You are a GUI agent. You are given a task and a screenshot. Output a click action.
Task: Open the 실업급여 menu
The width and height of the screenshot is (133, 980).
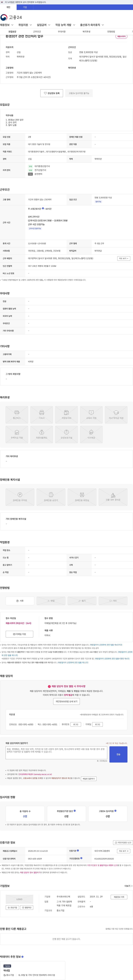pyautogui.click(x=43, y=25)
